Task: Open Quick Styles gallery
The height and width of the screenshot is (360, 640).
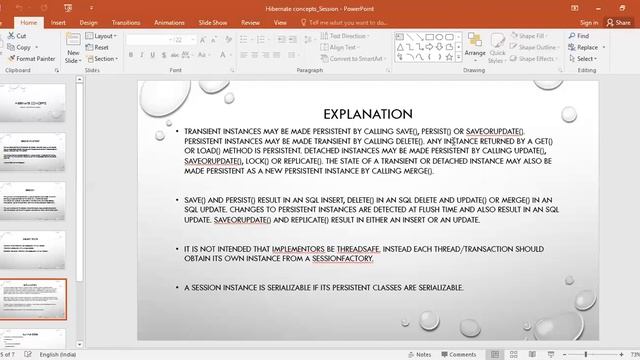Action: [497, 48]
